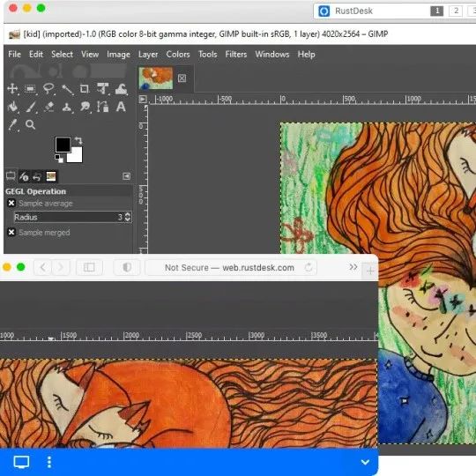This screenshot has height=476, width=476.
Task: Open the Image menu in GIMP
Action: [118, 55]
